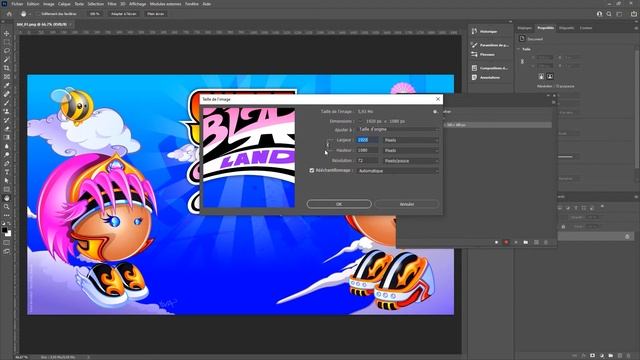Select the Frame tool
This screenshot has height=360, width=640.
point(7,77)
